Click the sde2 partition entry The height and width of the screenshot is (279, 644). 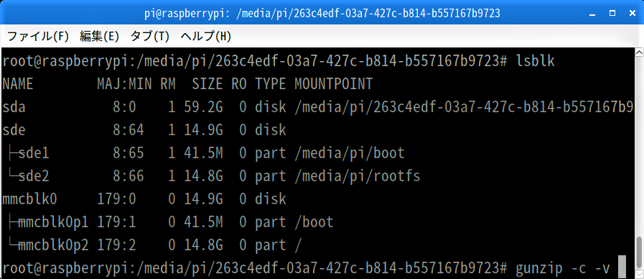pyautogui.click(x=34, y=177)
